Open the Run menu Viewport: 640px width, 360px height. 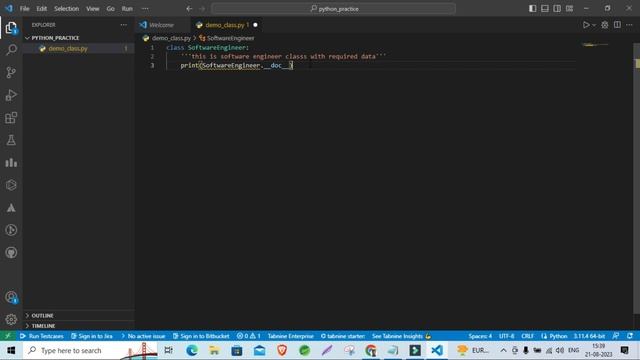pos(127,9)
